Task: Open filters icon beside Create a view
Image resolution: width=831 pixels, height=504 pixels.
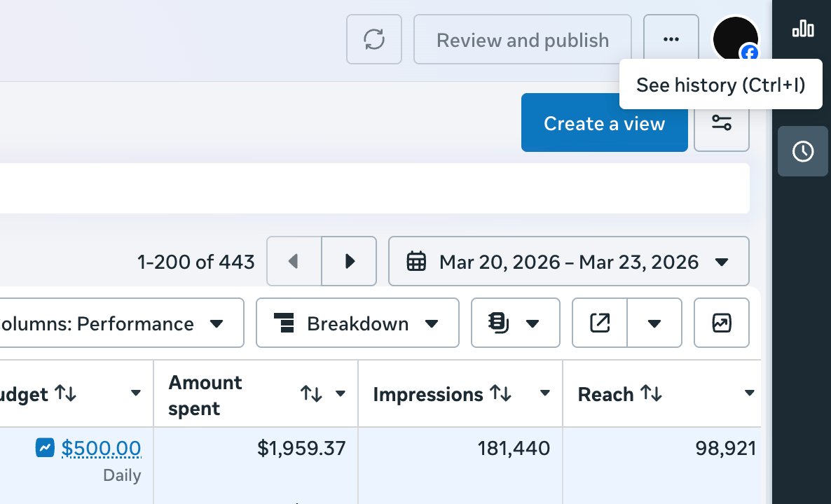Action: (x=722, y=122)
